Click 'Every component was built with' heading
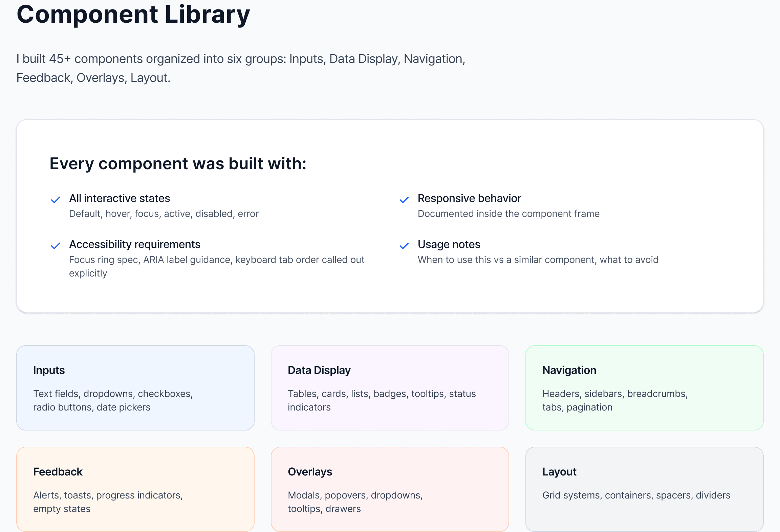780x532 pixels. coord(178,164)
